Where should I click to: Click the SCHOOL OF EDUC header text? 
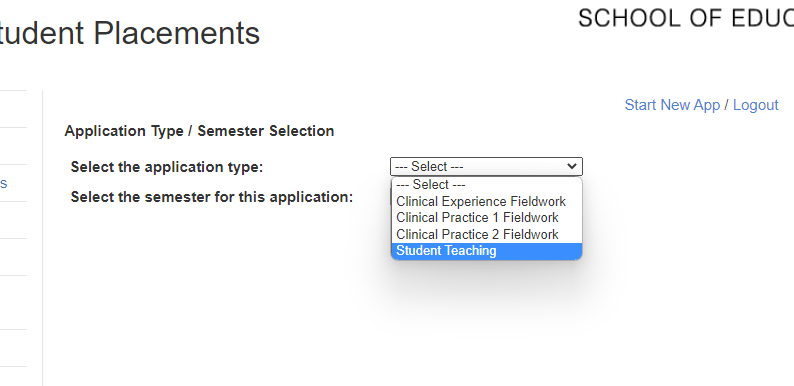pyautogui.click(x=686, y=19)
